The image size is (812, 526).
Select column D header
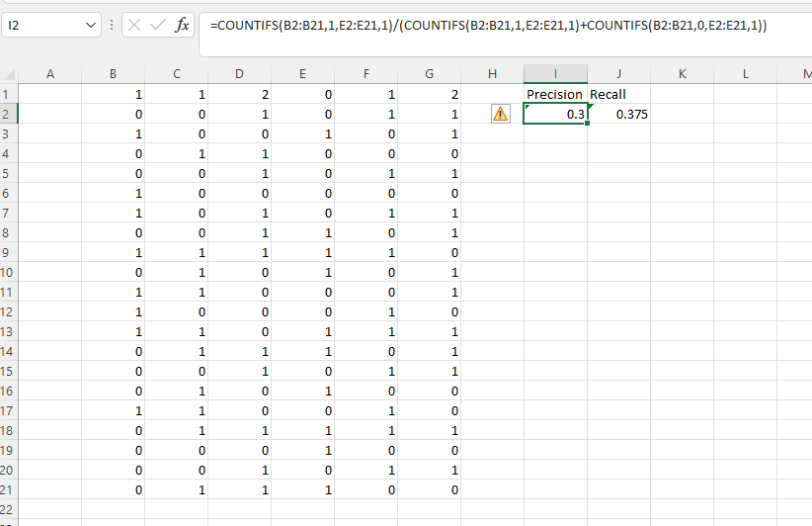239,74
